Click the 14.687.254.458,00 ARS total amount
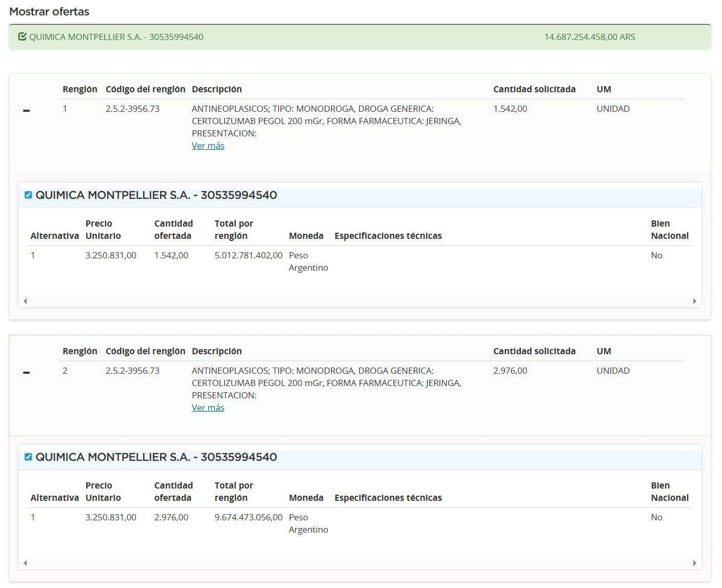722x588 pixels. 589,37
